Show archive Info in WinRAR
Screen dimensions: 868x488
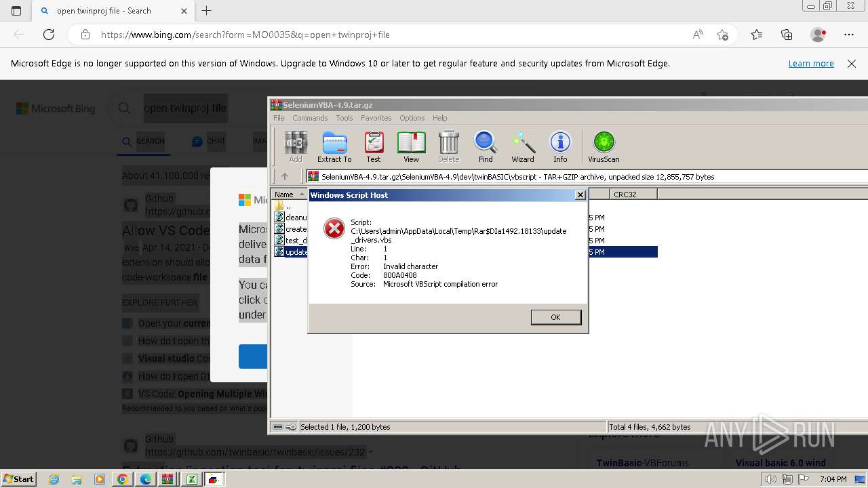[x=560, y=147]
